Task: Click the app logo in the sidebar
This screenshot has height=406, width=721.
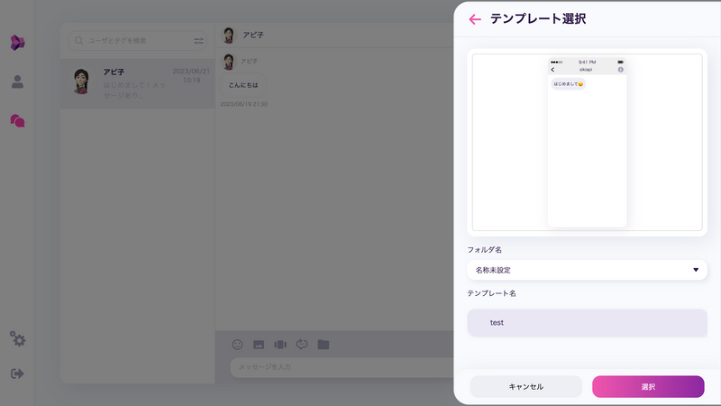Action: tap(17, 43)
